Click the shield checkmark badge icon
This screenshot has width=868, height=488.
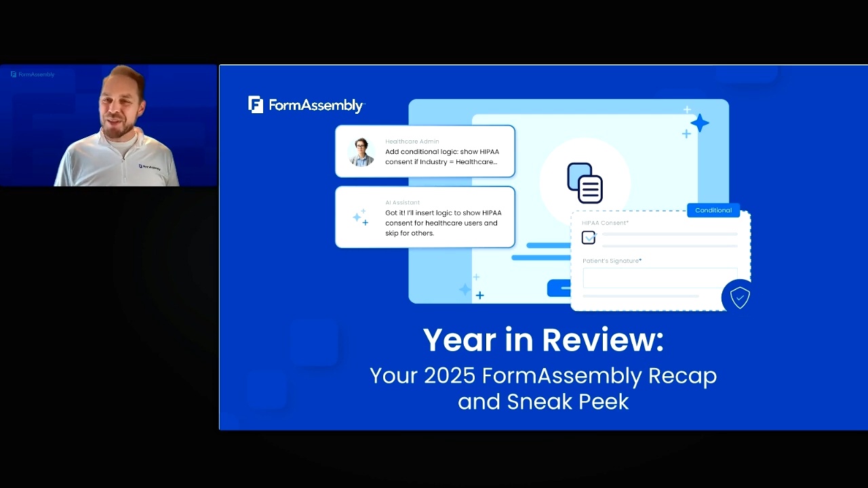coord(738,297)
